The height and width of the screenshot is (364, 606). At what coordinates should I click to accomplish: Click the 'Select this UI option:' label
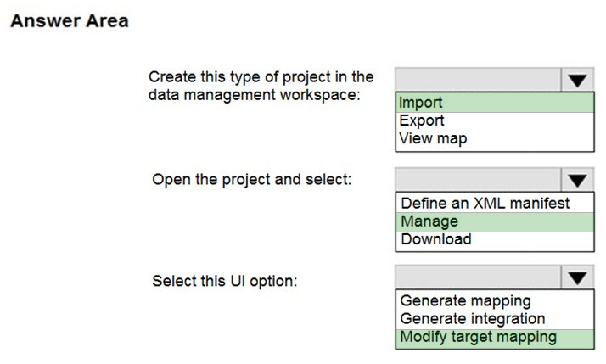(225, 281)
